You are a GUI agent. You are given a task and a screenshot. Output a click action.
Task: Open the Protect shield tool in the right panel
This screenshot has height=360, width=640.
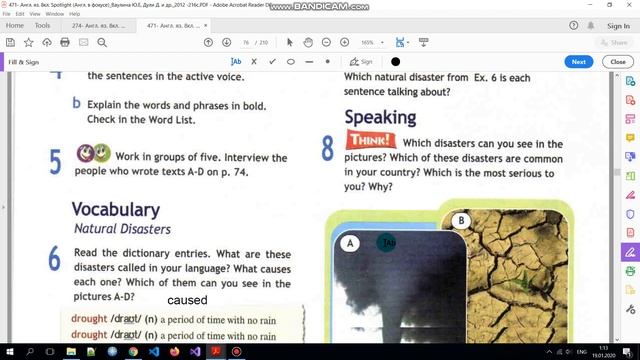[x=630, y=214]
